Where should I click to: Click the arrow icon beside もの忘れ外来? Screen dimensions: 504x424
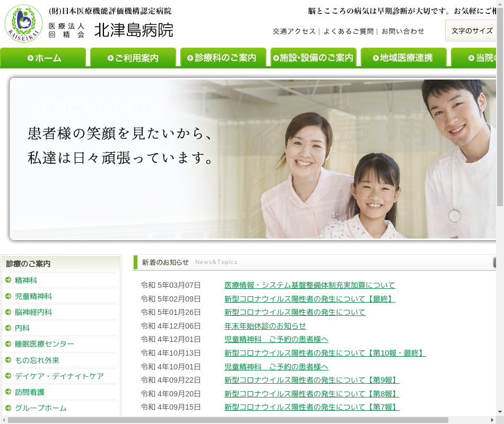(8, 360)
